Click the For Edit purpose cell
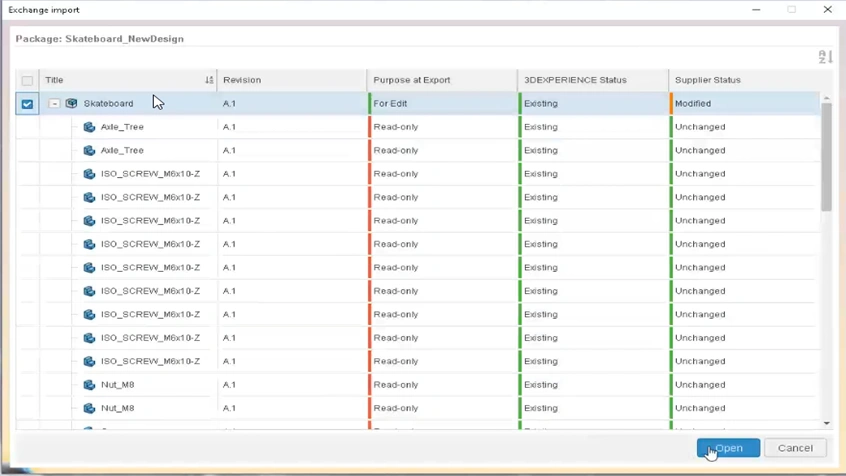The width and height of the screenshot is (846, 476). (x=442, y=103)
